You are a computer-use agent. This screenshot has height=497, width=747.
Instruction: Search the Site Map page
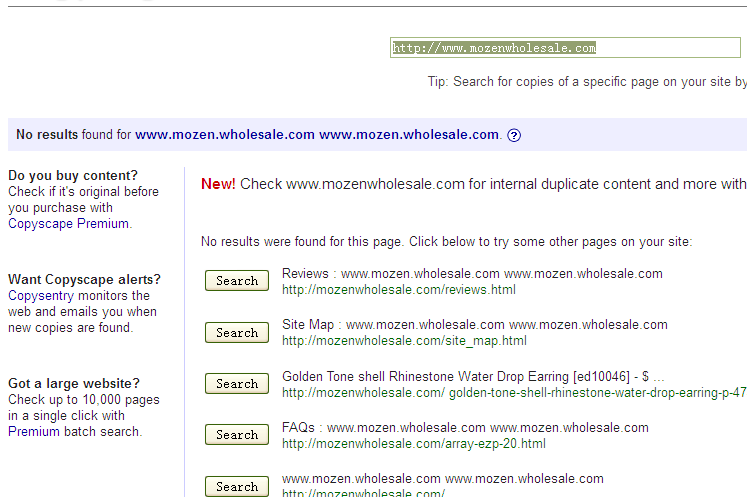coord(237,332)
